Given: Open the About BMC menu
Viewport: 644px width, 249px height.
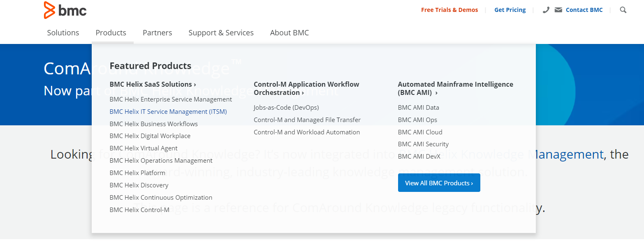Looking at the screenshot, I should tap(289, 33).
